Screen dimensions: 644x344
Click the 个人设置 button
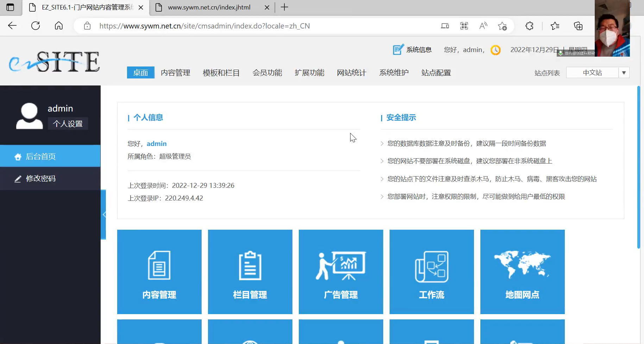(x=68, y=124)
